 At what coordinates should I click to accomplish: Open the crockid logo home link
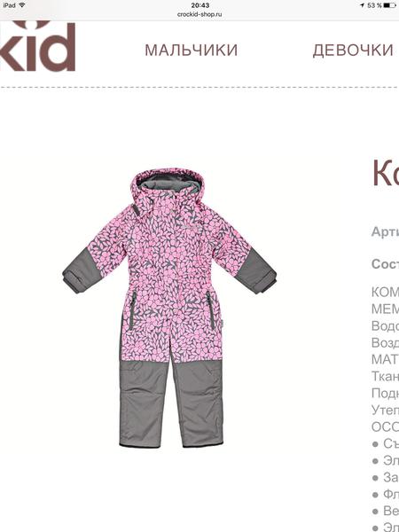click(x=37, y=46)
